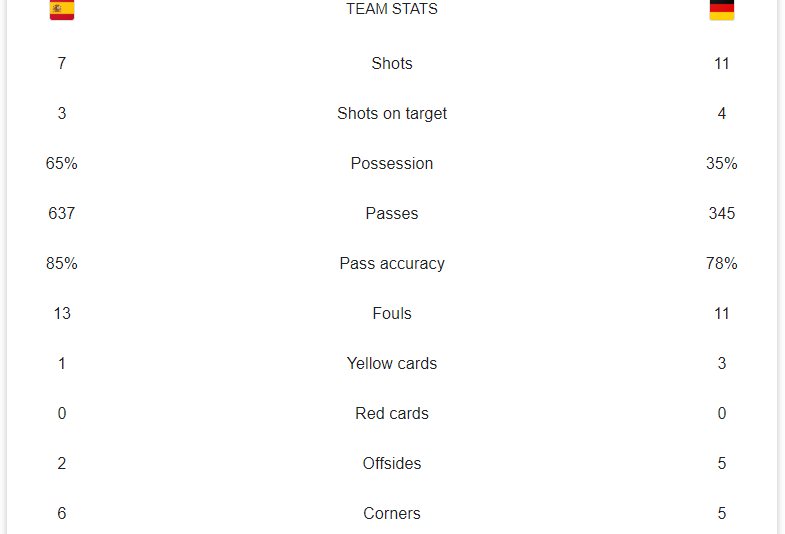Select Spain's 13 fouls value
This screenshot has height=534, width=785.
click(x=62, y=314)
